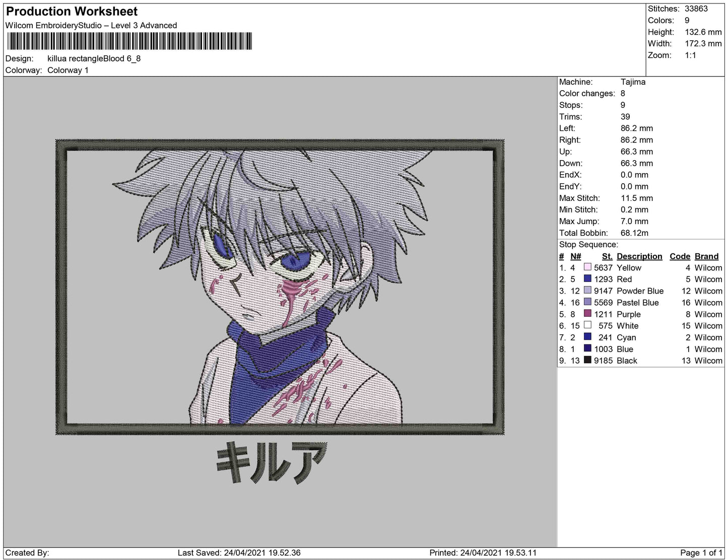Select the Height value "132.6 mm"
This screenshot has height=560, width=728.
click(703, 32)
